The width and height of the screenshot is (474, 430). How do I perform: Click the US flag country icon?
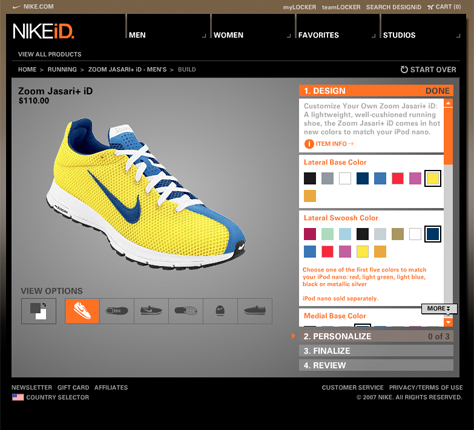(18, 397)
